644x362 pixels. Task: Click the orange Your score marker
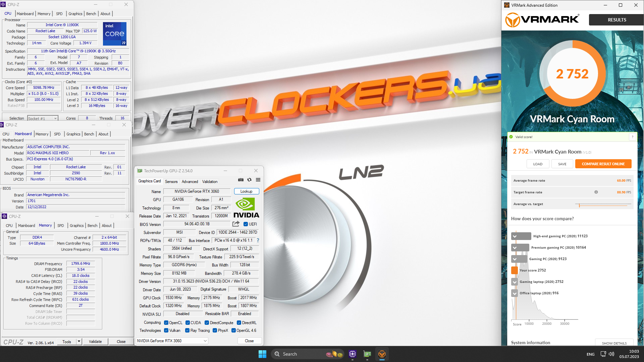pos(515,270)
